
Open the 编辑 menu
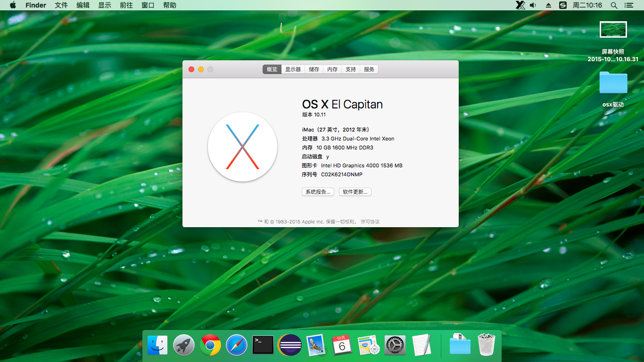83,5
